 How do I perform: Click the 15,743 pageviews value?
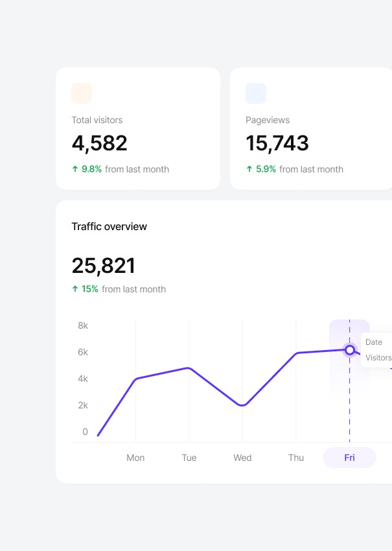277,143
